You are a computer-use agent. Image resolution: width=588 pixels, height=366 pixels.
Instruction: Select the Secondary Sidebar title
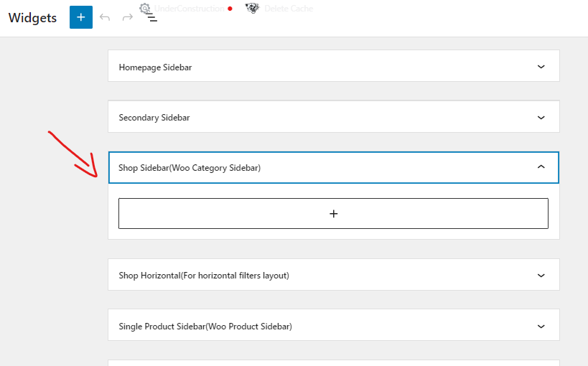pos(154,118)
